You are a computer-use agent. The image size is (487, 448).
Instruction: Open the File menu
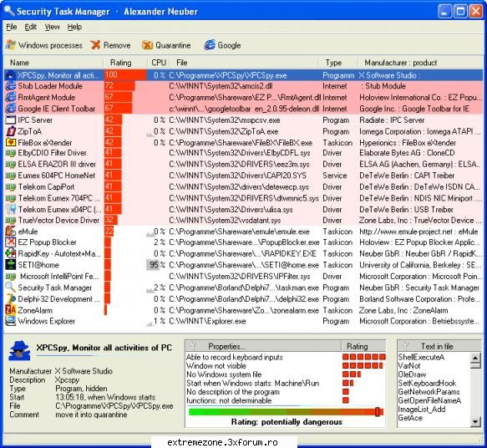tap(12, 27)
